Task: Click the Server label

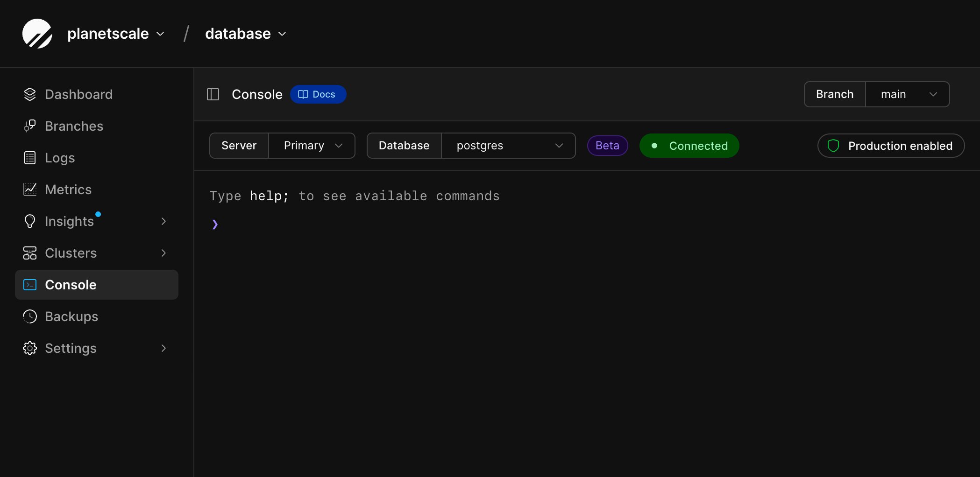Action: coord(239,146)
